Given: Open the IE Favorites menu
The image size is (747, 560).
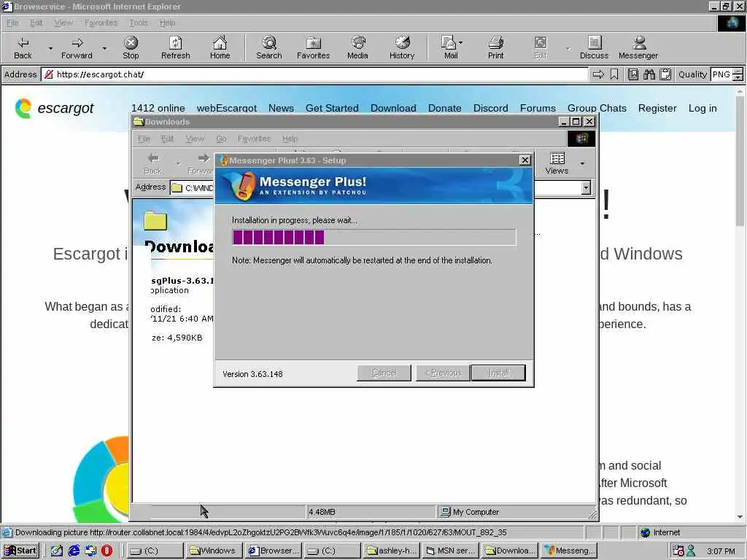Looking at the screenshot, I should 101,23.
